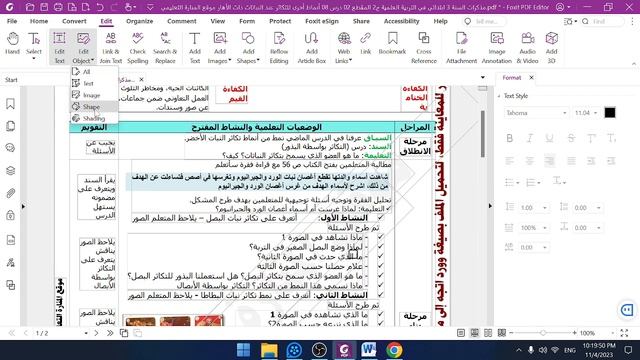Viewport: 640px width, 360px height.
Task: Click Image Annotation tool
Action: (497, 48)
